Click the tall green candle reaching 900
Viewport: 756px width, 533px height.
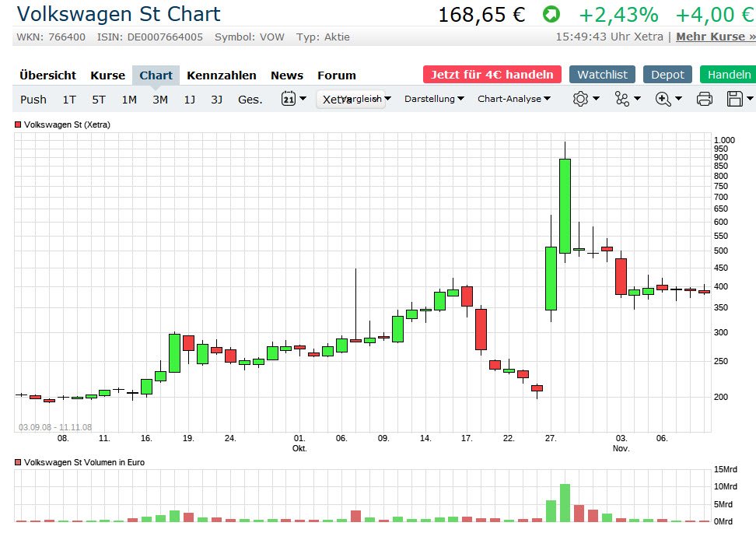coord(565,206)
